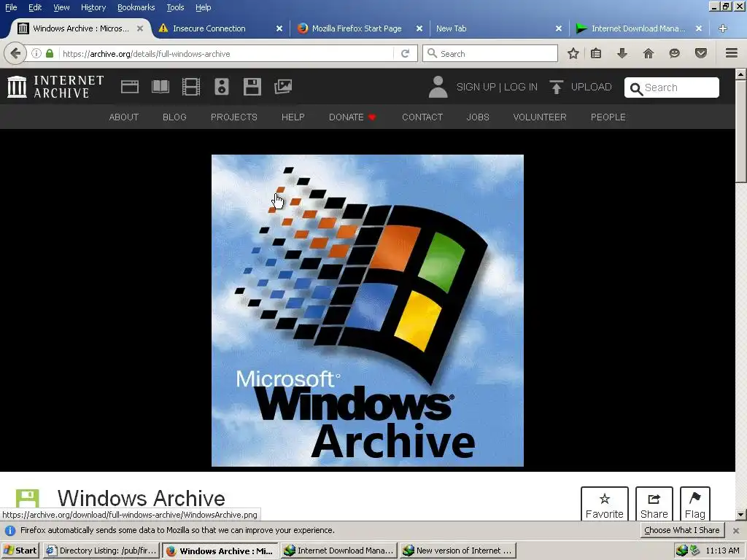
Task: Open the PROJECTS link
Action: [x=234, y=117]
